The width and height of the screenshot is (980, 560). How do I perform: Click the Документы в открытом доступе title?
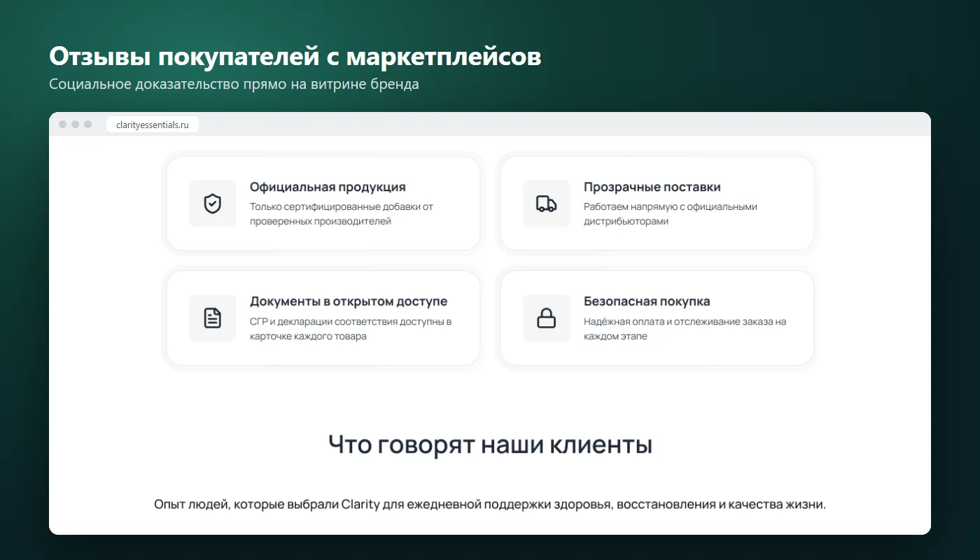pos(349,301)
